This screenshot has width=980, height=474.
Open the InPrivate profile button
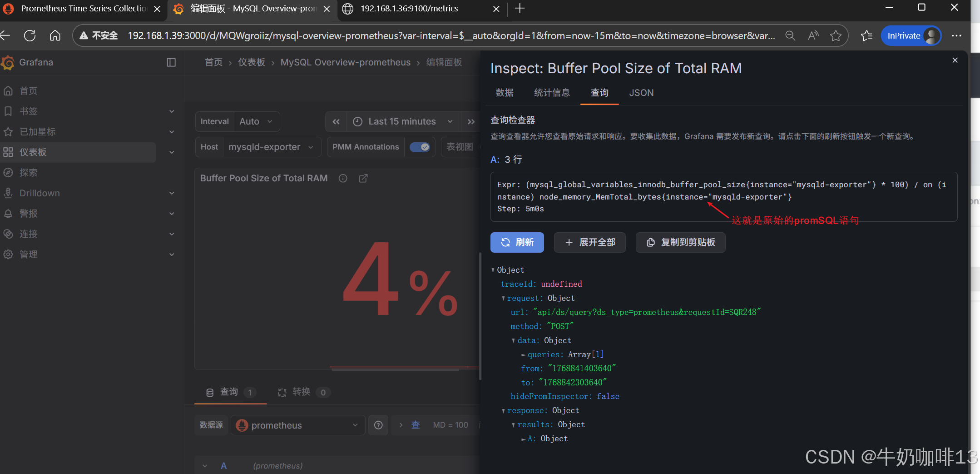click(911, 35)
